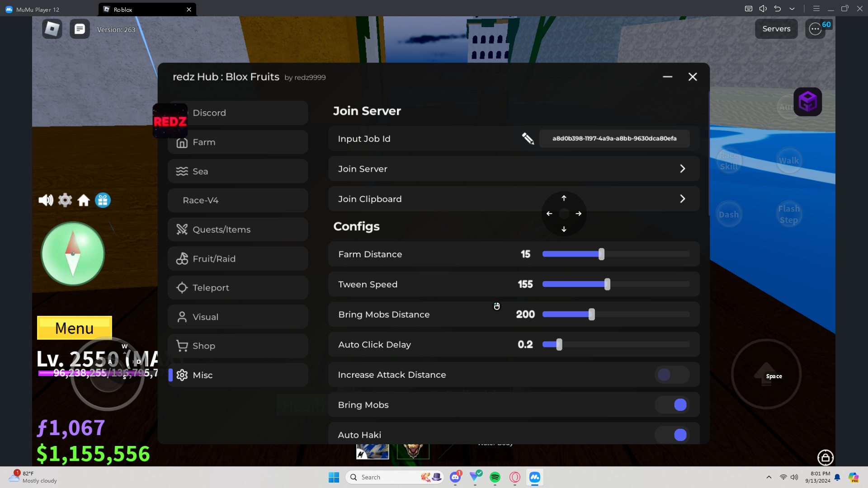The width and height of the screenshot is (868, 488).
Task: Click the Windows Start button
Action: point(334,477)
